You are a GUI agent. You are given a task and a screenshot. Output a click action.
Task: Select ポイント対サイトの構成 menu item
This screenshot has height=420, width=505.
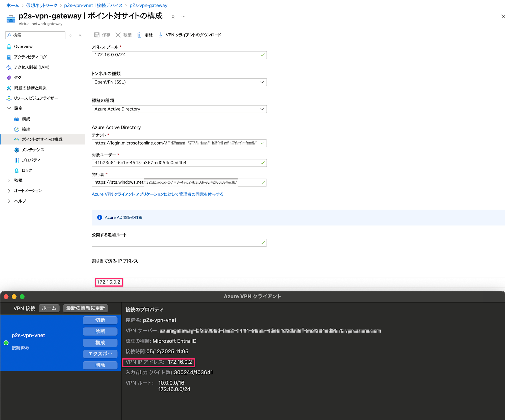tap(43, 139)
